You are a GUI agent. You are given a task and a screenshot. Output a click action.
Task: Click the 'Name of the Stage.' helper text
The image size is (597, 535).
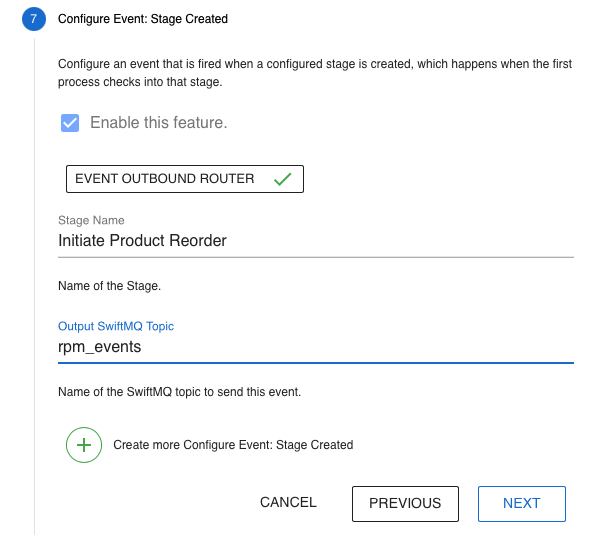[109, 286]
